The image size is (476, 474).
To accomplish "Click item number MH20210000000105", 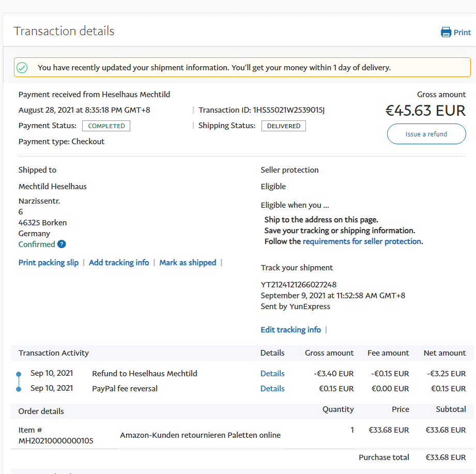I will pyautogui.click(x=56, y=441).
